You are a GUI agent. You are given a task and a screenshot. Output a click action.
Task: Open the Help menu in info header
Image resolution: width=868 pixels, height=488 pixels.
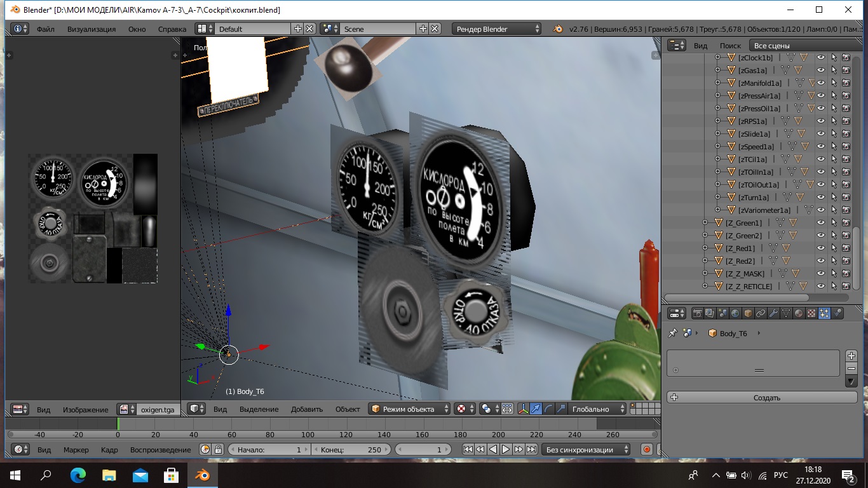pos(172,29)
